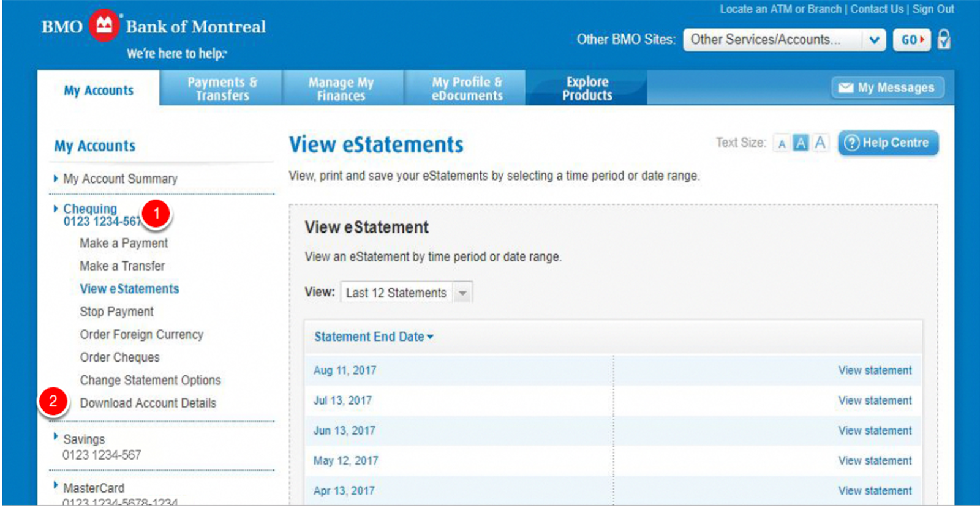Image resolution: width=980 pixels, height=508 pixels.
Task: Open the Other Services/Accounts dropdown
Action: click(784, 40)
